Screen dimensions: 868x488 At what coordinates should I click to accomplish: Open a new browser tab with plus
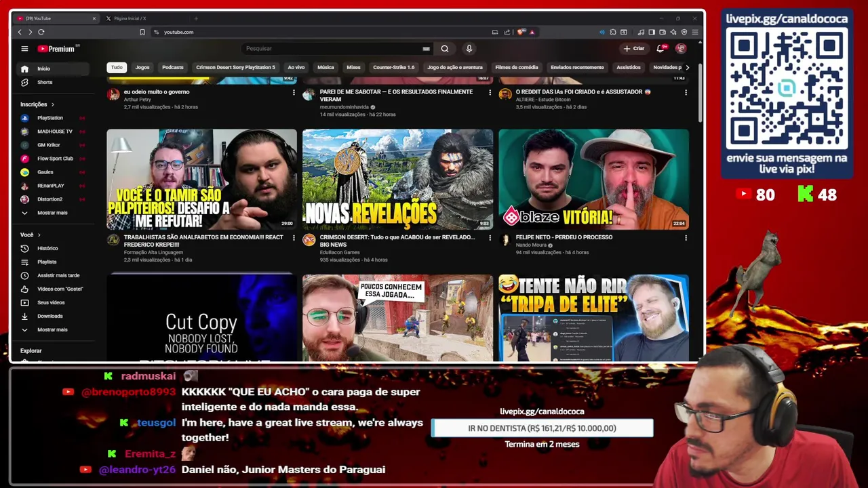[196, 18]
